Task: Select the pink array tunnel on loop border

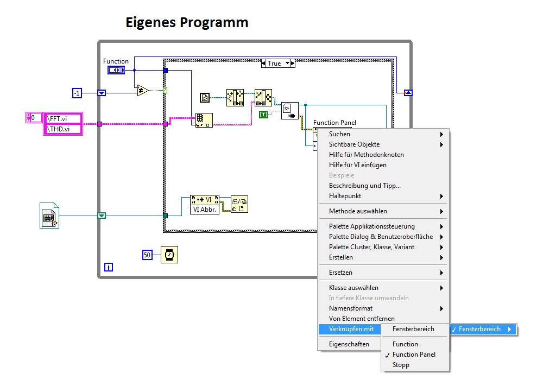Action: 100,124
